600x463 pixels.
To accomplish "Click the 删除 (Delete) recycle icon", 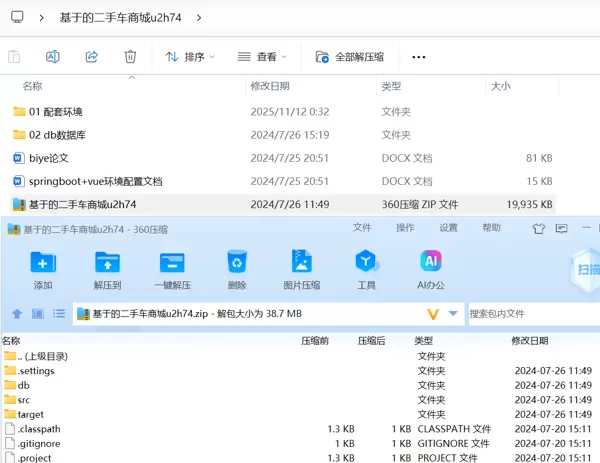I will pyautogui.click(x=237, y=263).
